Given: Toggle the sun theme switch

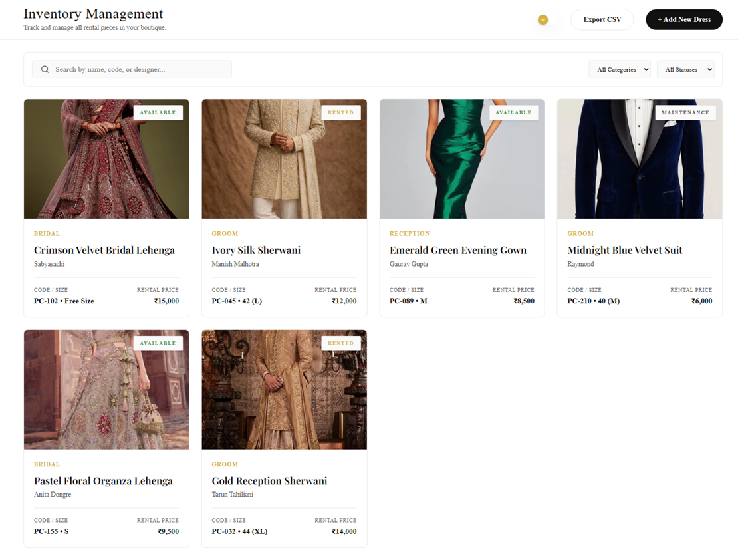Looking at the screenshot, I should (549, 20).
